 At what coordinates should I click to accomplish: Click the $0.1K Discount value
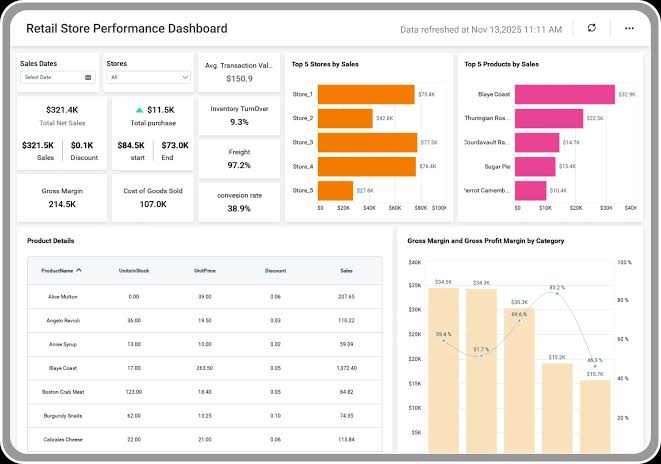click(x=82, y=145)
